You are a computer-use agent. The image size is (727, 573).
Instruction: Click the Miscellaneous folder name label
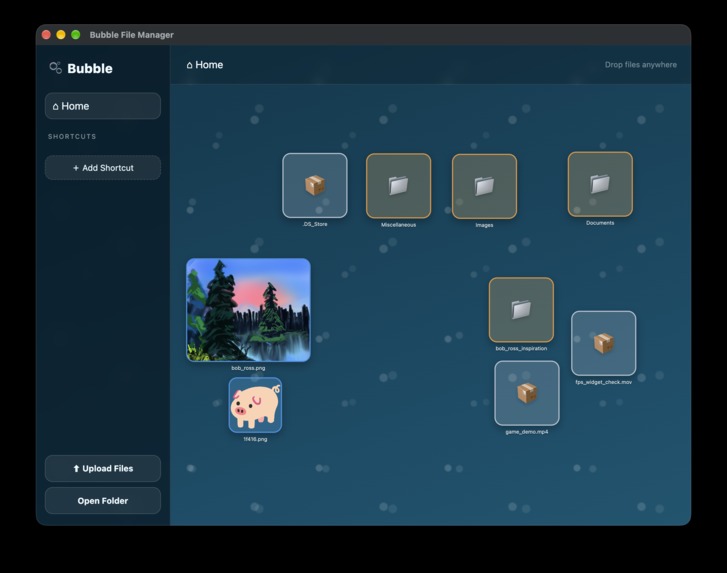click(398, 225)
